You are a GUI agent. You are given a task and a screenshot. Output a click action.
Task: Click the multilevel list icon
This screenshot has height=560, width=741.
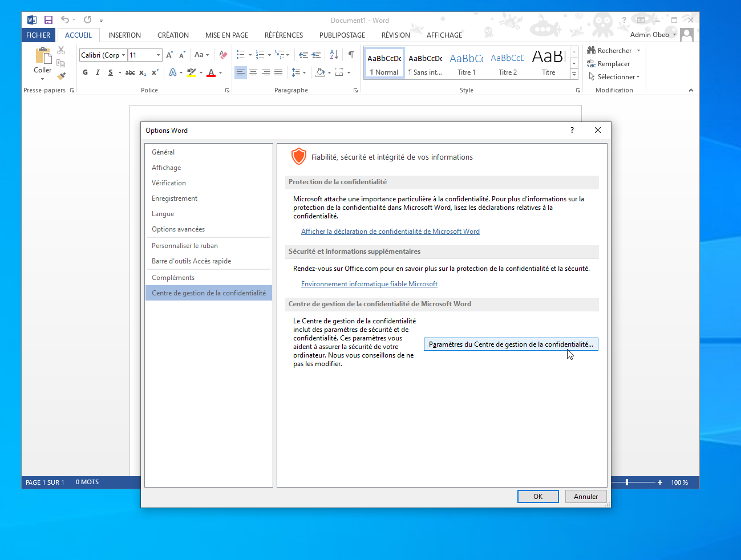click(280, 55)
